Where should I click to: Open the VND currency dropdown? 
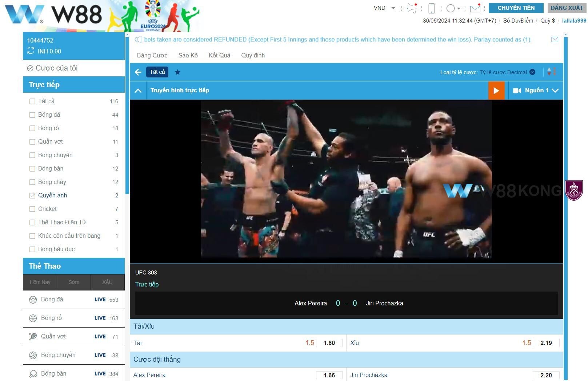[384, 8]
